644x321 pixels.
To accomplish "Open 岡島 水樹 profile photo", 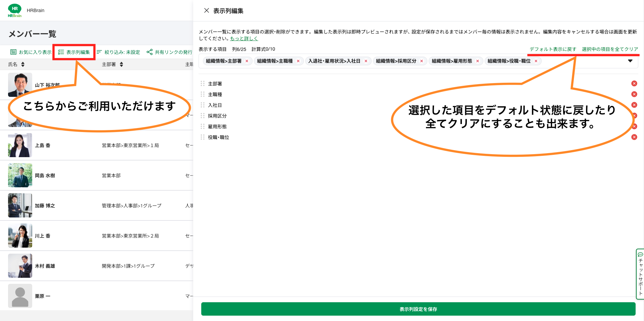I will pos(20,175).
